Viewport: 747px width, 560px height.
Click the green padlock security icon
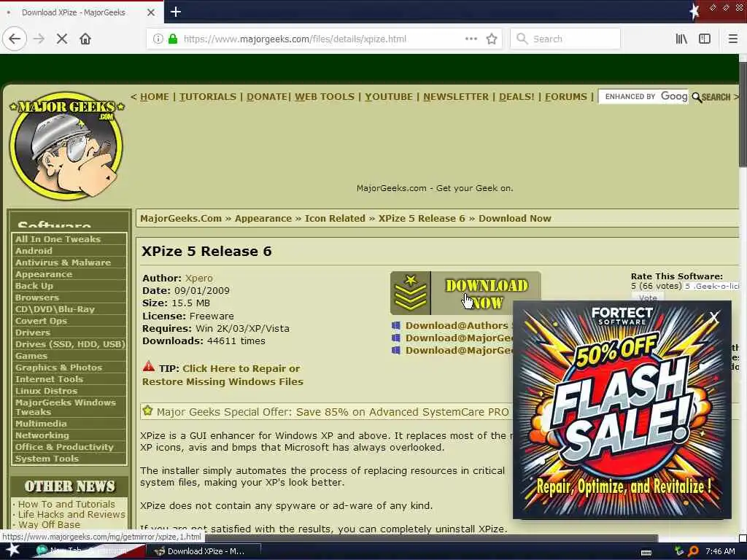coord(173,39)
